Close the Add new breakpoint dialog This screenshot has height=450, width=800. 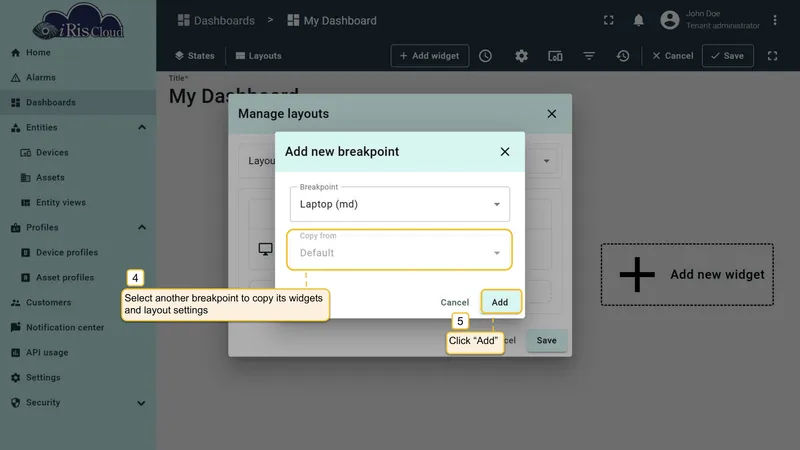(505, 152)
